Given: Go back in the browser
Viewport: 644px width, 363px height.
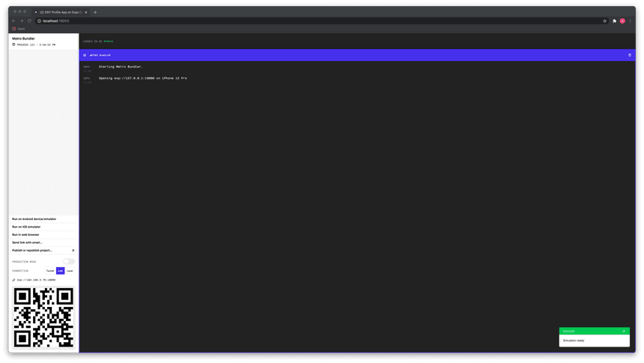Looking at the screenshot, I should tap(13, 21).
